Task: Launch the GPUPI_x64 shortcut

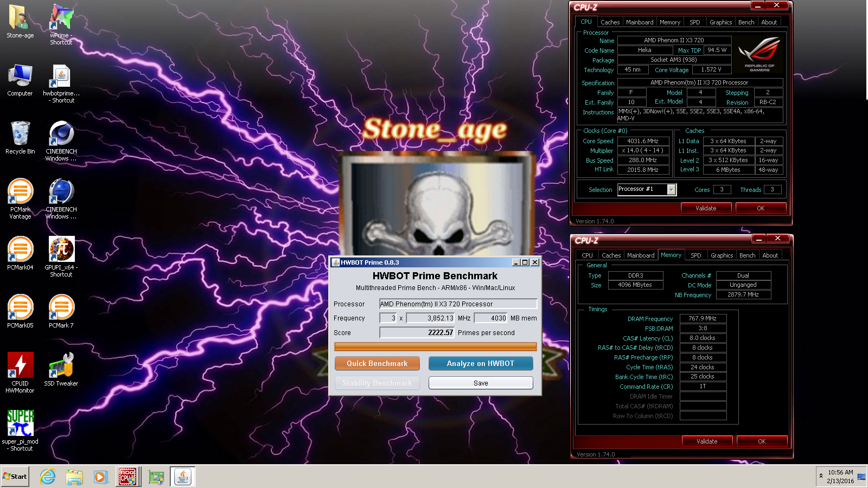Action: click(61, 257)
